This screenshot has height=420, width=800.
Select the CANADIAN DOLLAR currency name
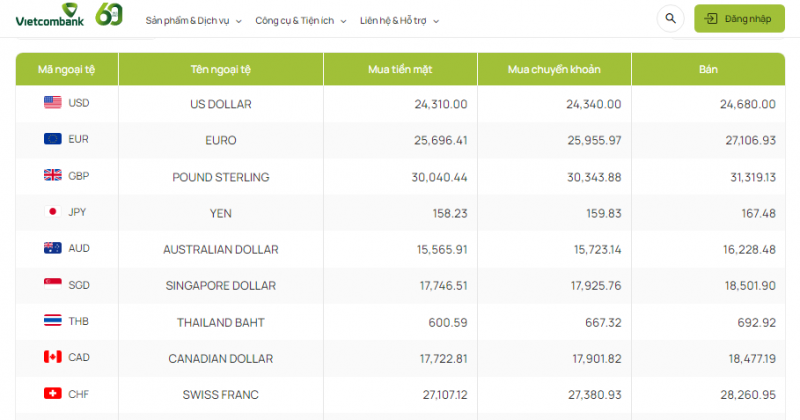[221, 359]
